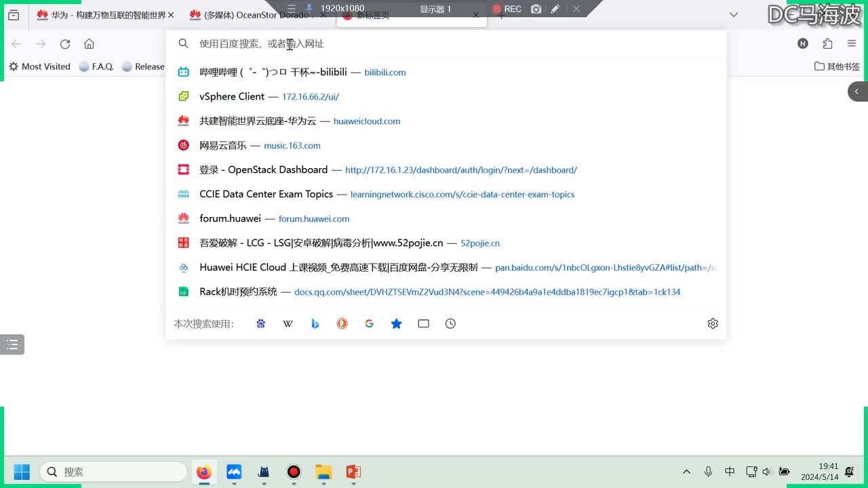This screenshot has height=488, width=868.
Task: Select CCIE Data Center Exam Topics suggestion
Action: click(446, 194)
